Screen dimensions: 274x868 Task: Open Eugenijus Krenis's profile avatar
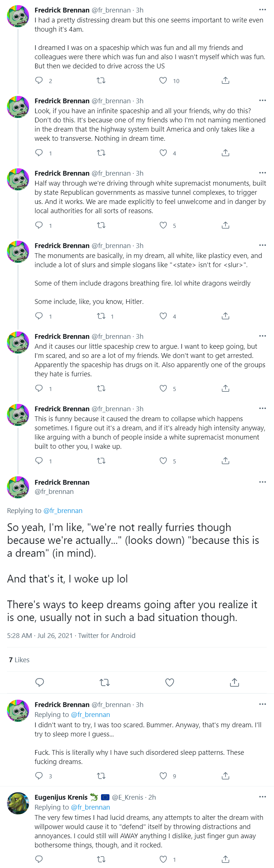pyautogui.click(x=18, y=803)
